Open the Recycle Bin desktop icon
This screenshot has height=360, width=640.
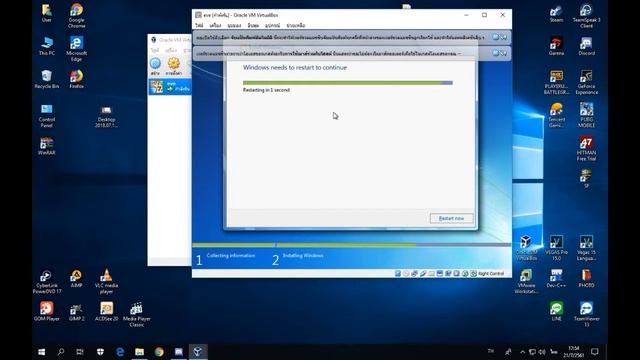[47, 79]
